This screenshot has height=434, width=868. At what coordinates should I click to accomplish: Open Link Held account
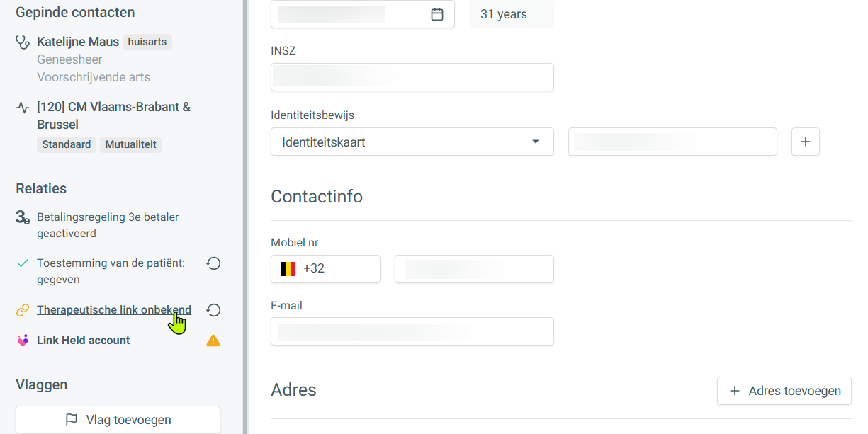[84, 341]
